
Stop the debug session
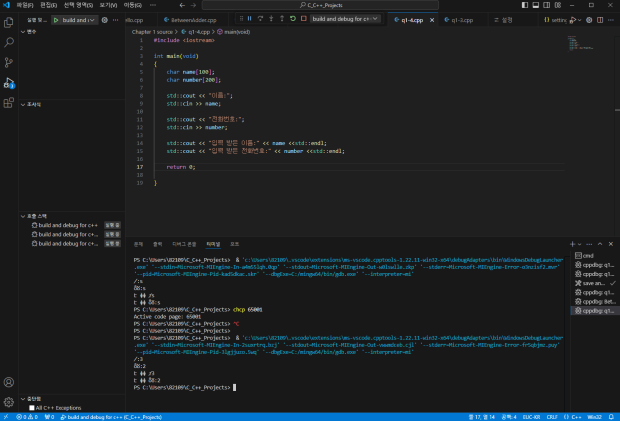304,19
